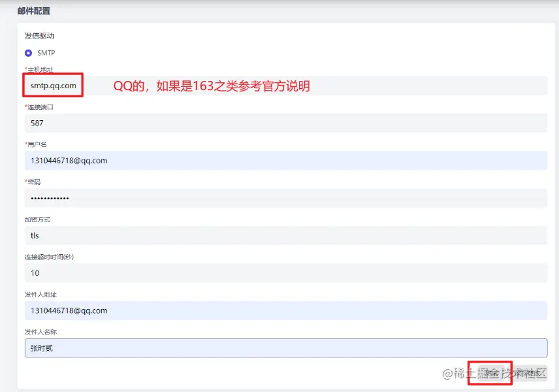The height and width of the screenshot is (392, 559).
Task: Click the smtp.qq.com value in red box
Action: [52, 86]
